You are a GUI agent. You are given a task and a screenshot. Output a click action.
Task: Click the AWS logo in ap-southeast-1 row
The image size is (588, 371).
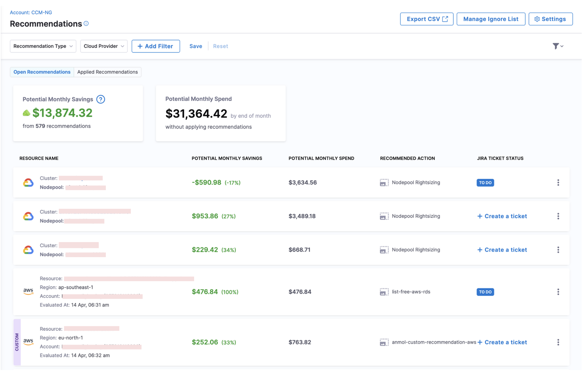pos(28,291)
